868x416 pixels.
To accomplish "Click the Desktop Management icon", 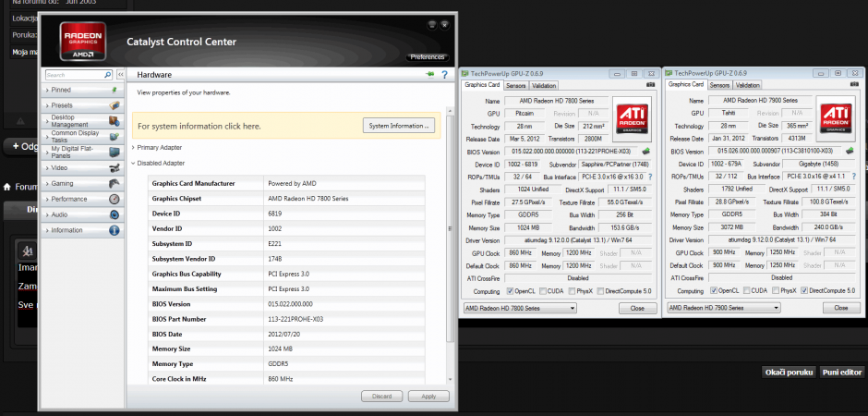I will click(x=115, y=121).
